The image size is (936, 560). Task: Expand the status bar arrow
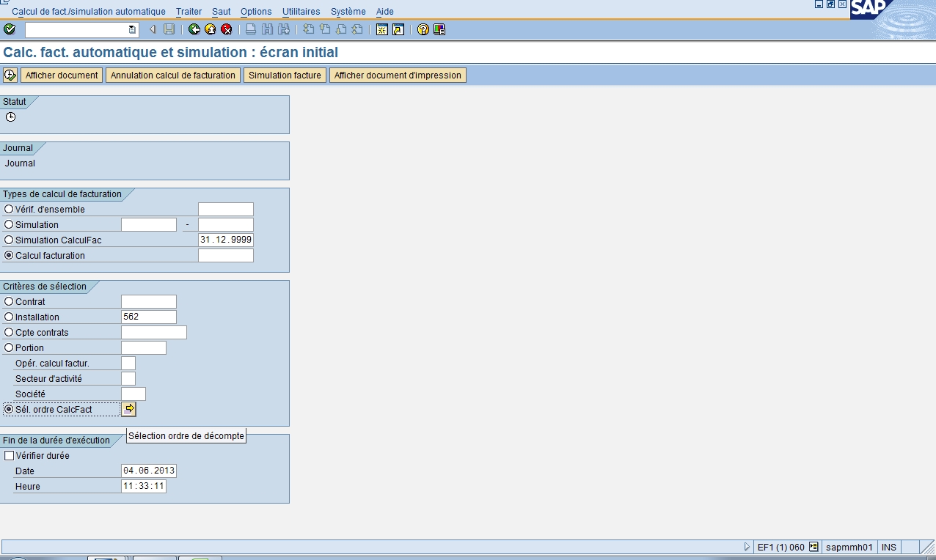tap(747, 547)
